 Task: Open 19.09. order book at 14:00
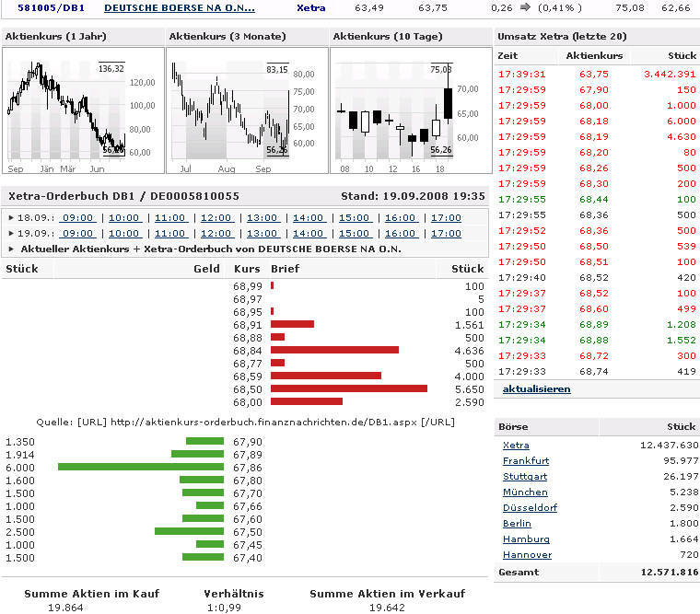[309, 234]
